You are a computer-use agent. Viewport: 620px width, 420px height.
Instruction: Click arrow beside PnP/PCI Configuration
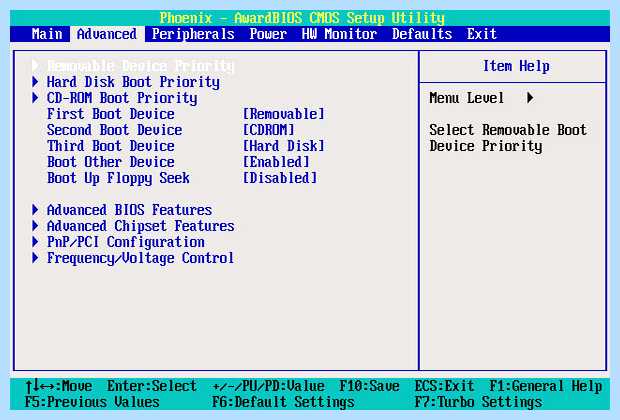tap(36, 242)
